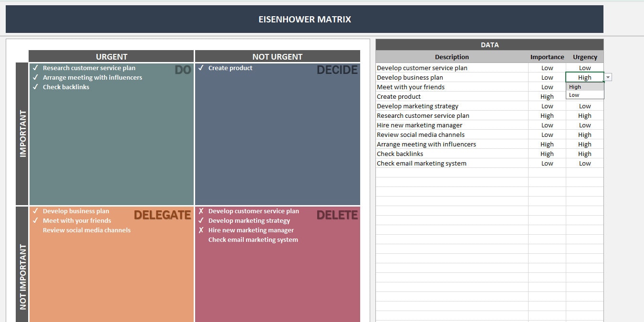
Task: Click the checkmark beside "Research customer service plan"
Action: point(35,68)
